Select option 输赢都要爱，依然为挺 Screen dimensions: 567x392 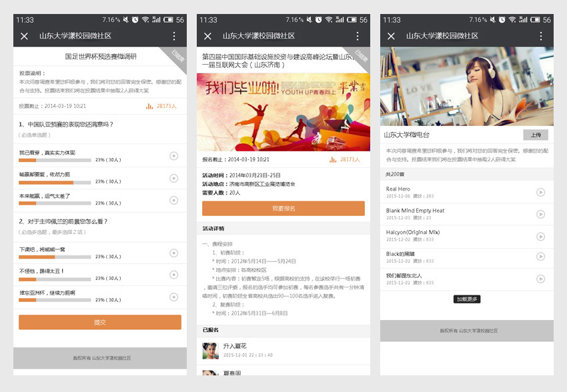point(173,178)
